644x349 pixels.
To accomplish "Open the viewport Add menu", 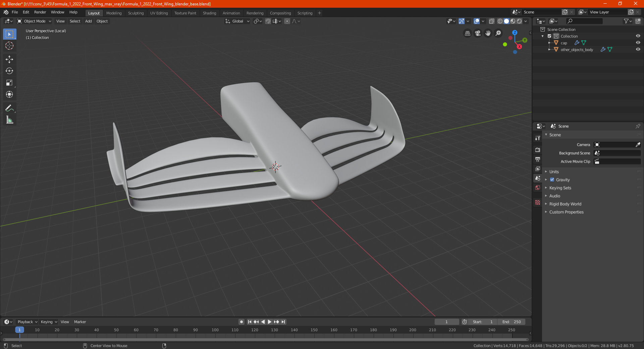I will click(x=88, y=21).
